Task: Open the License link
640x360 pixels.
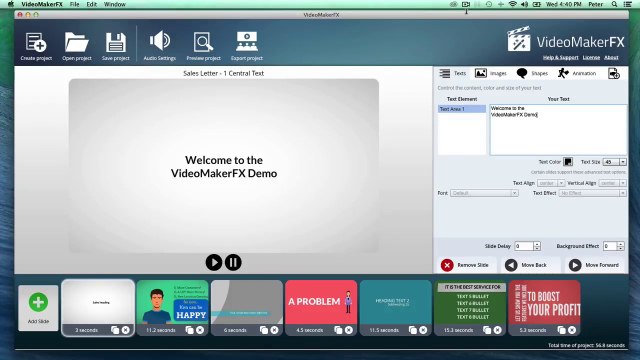Action: 591,58
